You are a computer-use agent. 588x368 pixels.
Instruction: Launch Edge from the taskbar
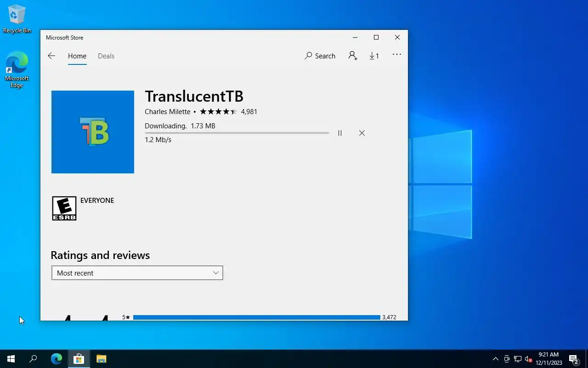click(x=57, y=359)
